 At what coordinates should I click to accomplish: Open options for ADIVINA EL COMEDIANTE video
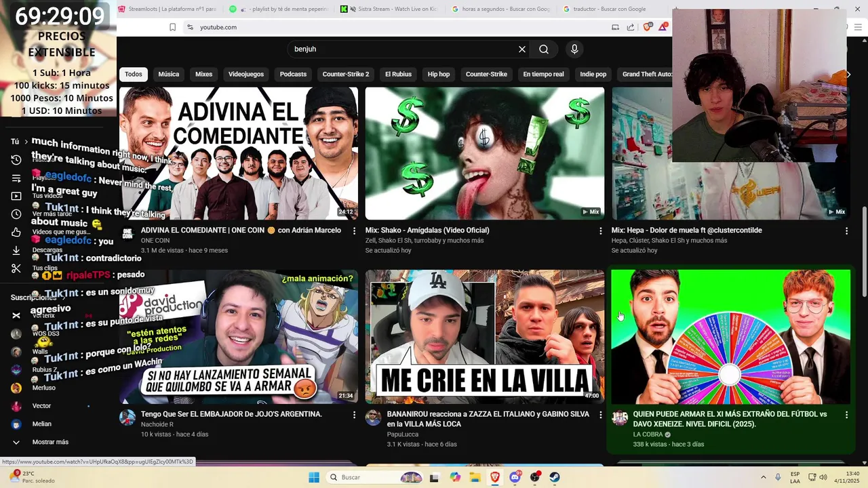pyautogui.click(x=354, y=231)
